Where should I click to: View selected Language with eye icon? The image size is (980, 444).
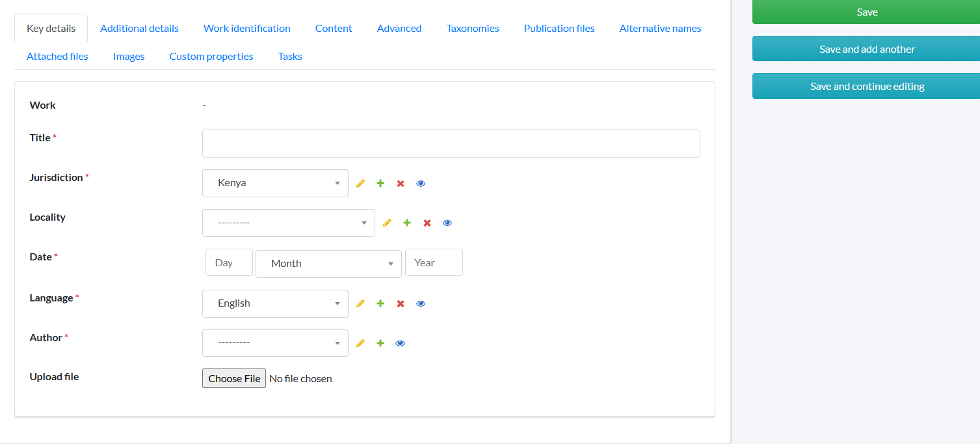click(421, 304)
